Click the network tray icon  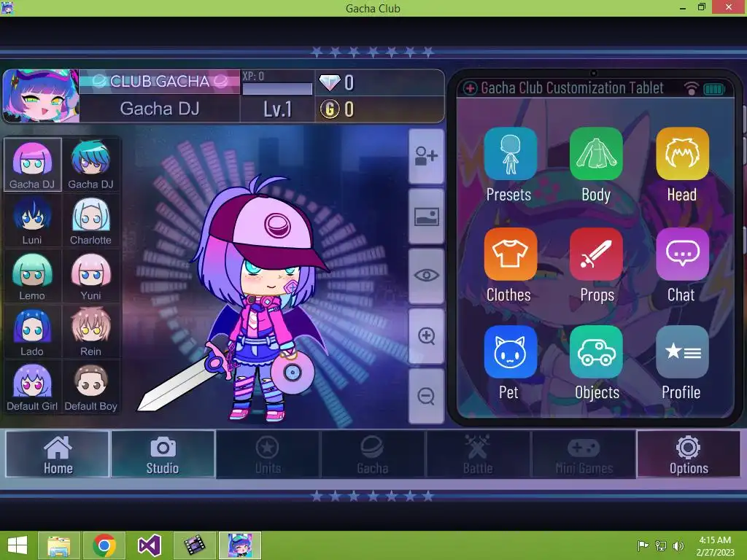coord(661,546)
